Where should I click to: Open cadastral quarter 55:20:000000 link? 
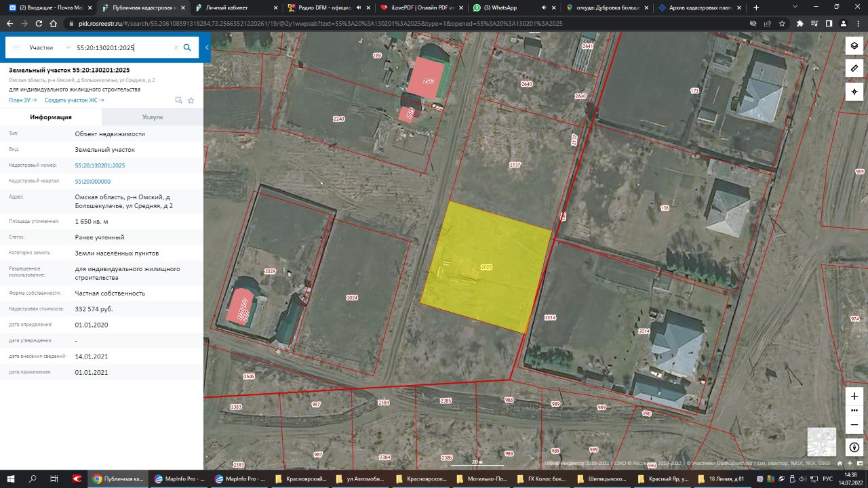coord(92,182)
